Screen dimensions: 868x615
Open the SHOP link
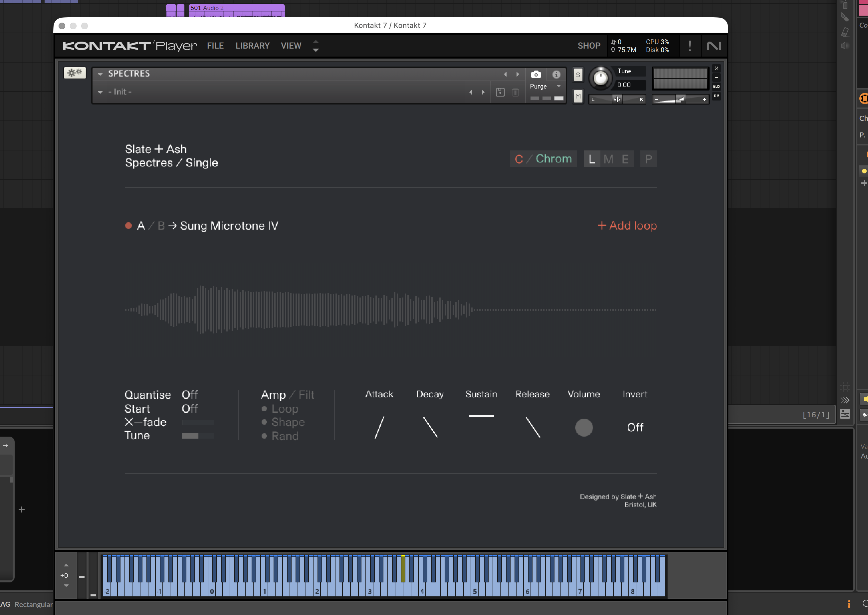point(589,46)
